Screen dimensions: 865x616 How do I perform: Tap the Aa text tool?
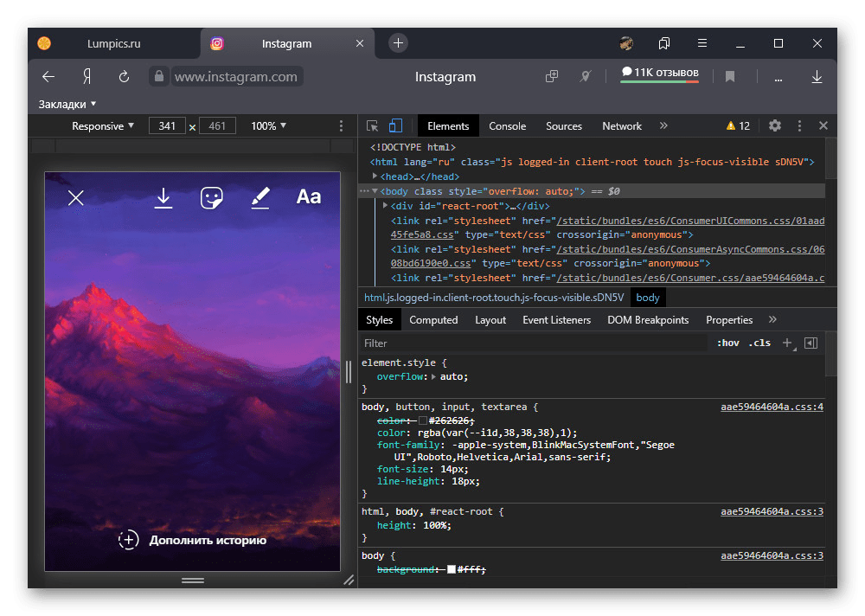pos(309,197)
